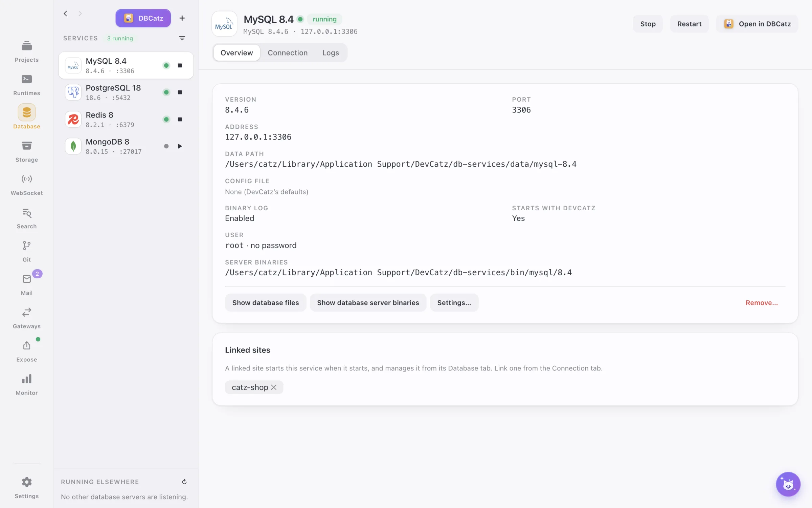Image resolution: width=812 pixels, height=508 pixels.
Task: Click Open in DBCatz button
Action: coord(757,24)
